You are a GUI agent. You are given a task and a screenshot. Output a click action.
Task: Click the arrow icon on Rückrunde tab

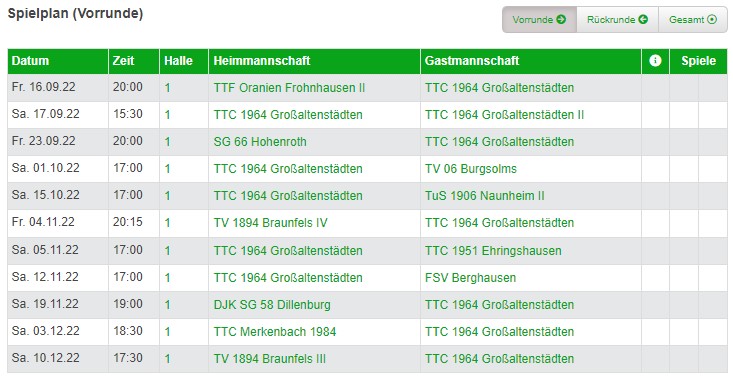tap(643, 19)
